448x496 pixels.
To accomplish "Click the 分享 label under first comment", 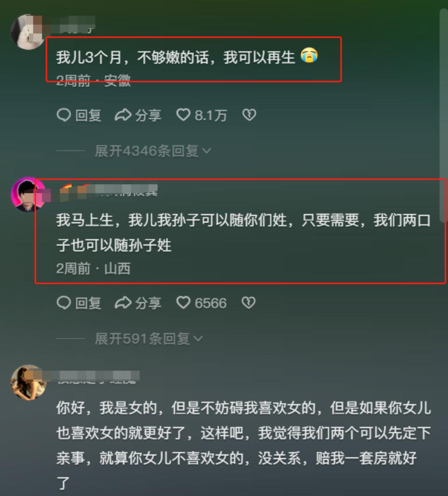I will click(x=148, y=116).
